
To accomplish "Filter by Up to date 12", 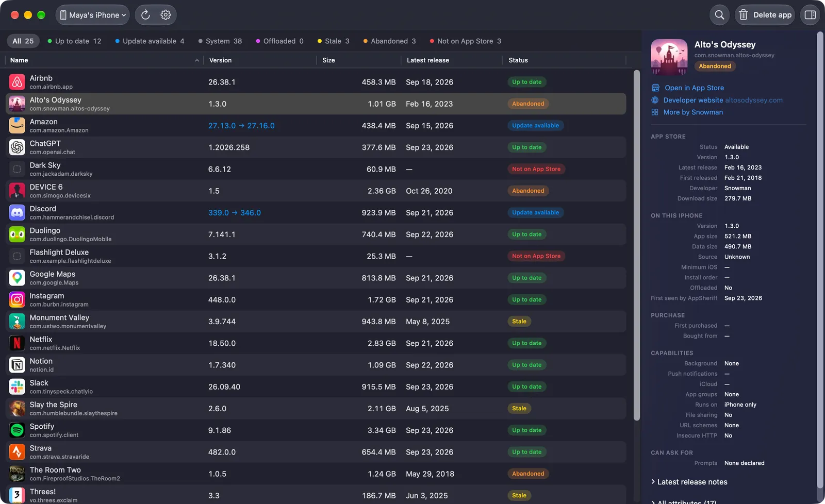I will coord(74,41).
